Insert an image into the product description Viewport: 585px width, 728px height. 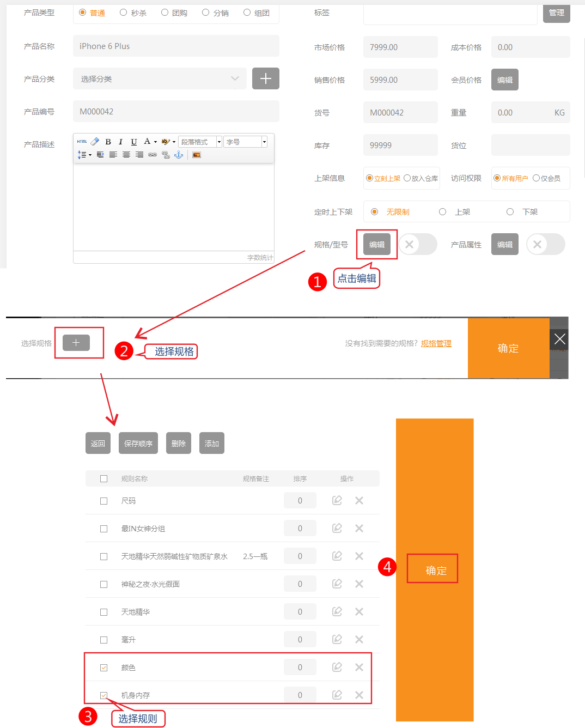196,155
